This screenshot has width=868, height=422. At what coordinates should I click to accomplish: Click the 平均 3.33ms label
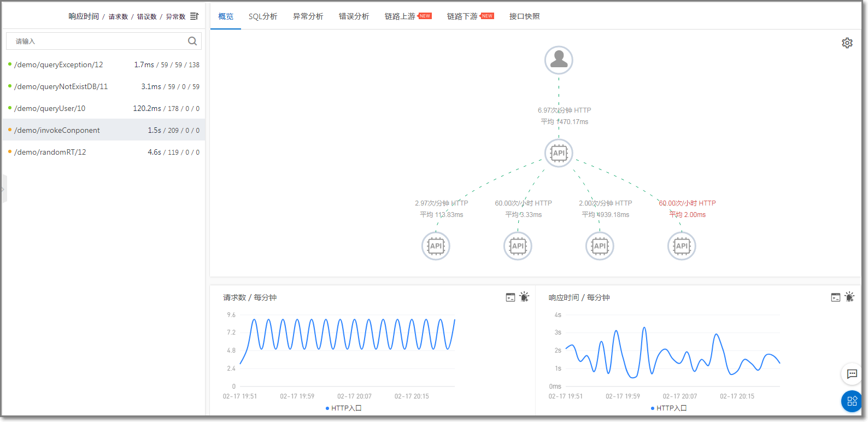pos(524,214)
